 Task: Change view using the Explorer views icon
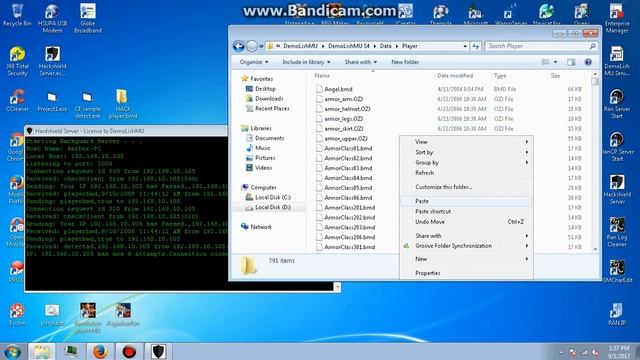coord(545,62)
